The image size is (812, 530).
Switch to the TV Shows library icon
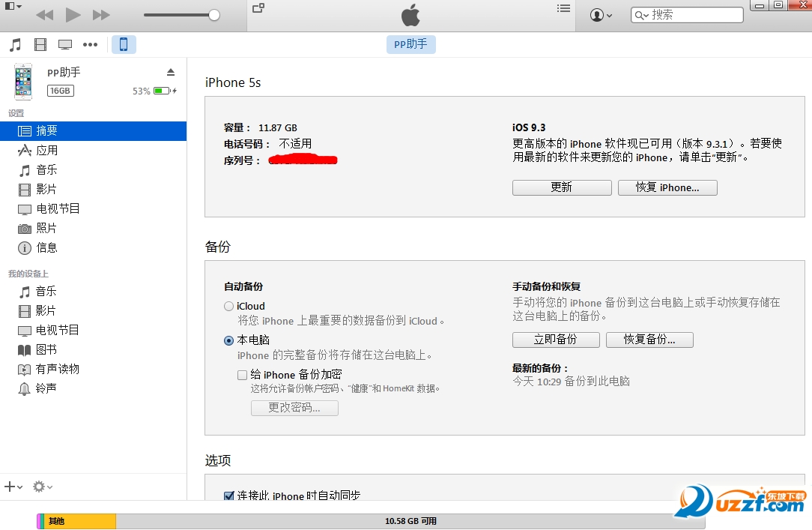65,44
